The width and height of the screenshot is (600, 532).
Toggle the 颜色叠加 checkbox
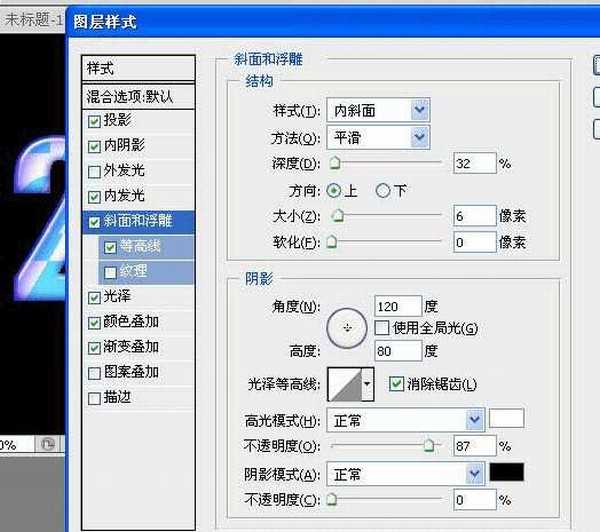point(94,323)
